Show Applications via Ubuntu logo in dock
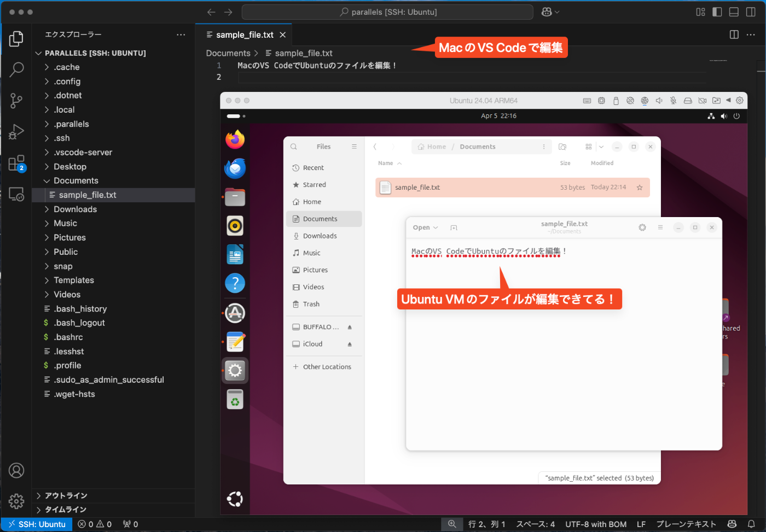This screenshot has height=532, width=766. 235,499
